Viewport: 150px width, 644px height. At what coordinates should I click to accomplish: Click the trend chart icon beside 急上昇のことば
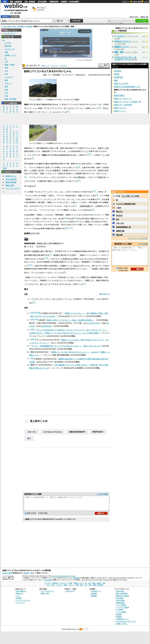(x=27, y=421)
